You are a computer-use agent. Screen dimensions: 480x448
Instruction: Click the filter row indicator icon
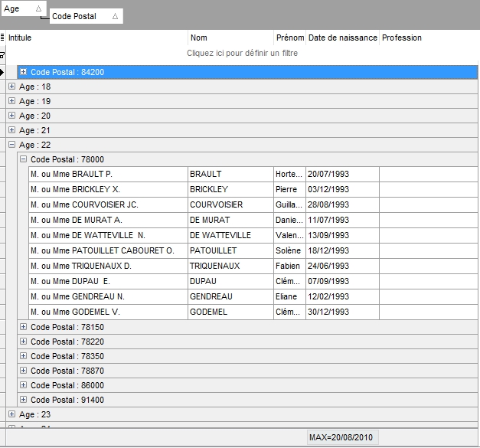click(3, 54)
